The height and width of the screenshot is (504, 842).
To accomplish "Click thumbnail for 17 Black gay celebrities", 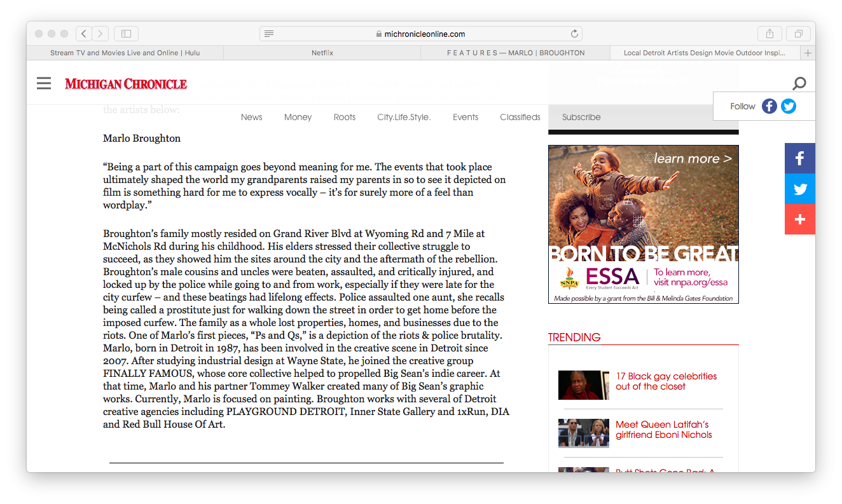I will (x=584, y=385).
